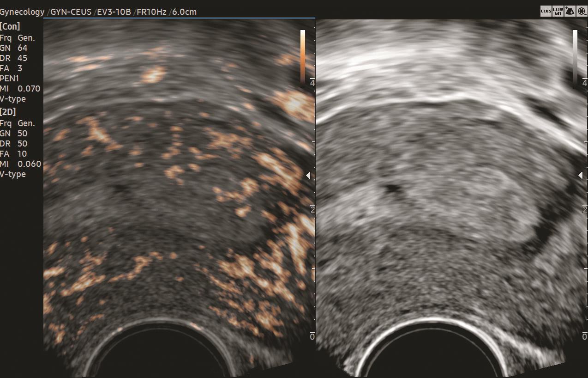
Task: Click the 'FR10Hz' frame rate value
Action: click(150, 12)
